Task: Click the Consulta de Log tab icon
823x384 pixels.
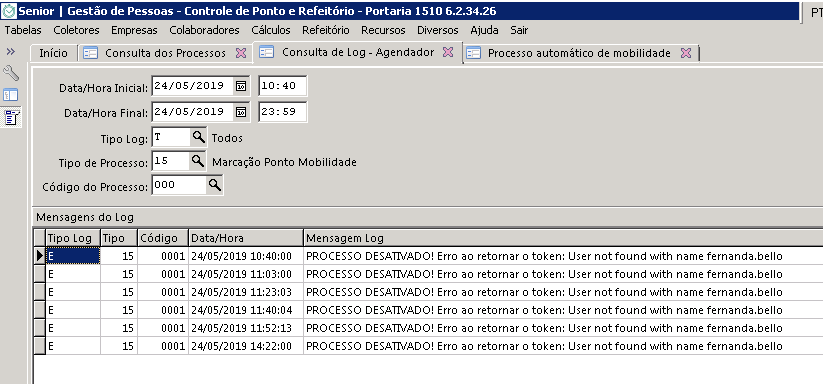Action: point(267,52)
